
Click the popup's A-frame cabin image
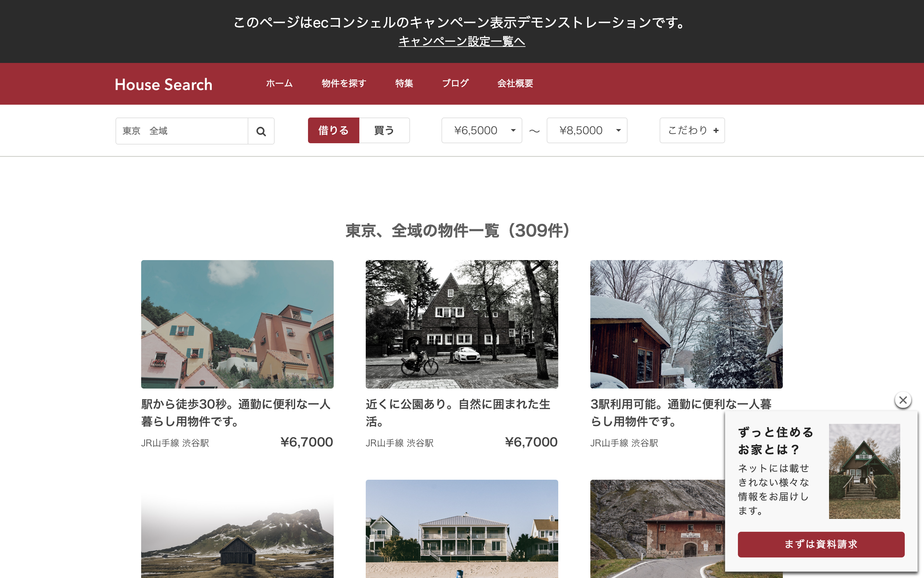(864, 471)
